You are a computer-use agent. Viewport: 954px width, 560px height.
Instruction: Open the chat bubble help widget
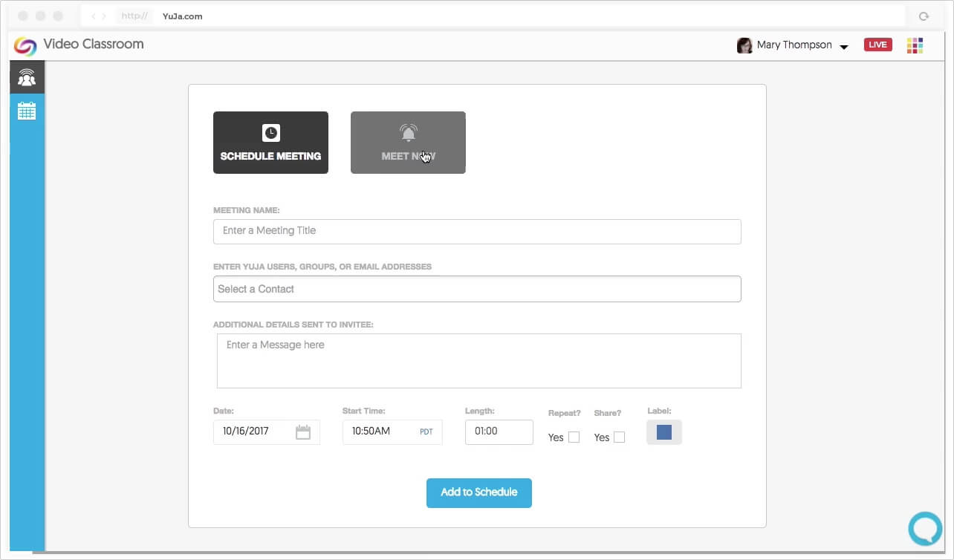[925, 528]
